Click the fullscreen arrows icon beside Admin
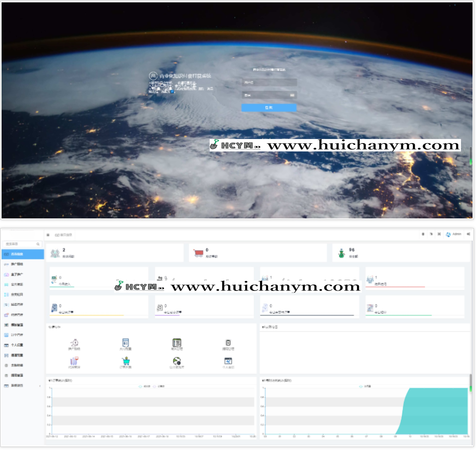The image size is (476, 450). click(x=439, y=234)
